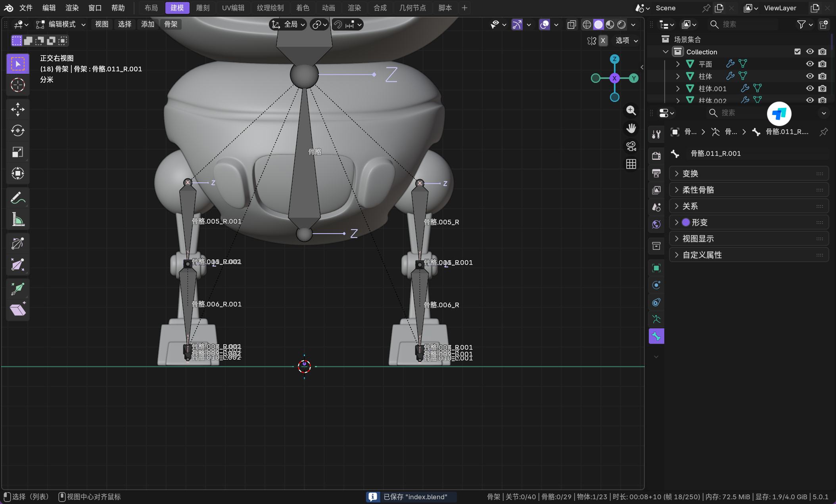The height and width of the screenshot is (504, 836).
Task: Open the 文件 menu
Action: (x=26, y=8)
